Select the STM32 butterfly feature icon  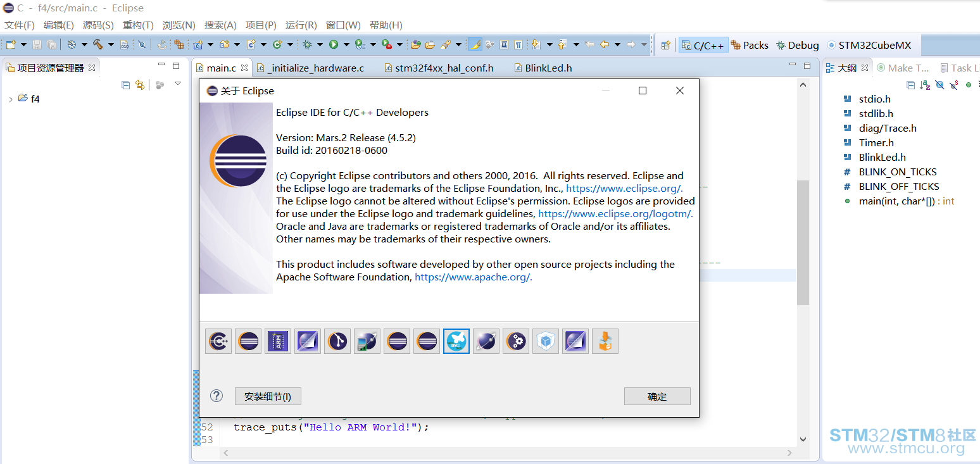456,341
